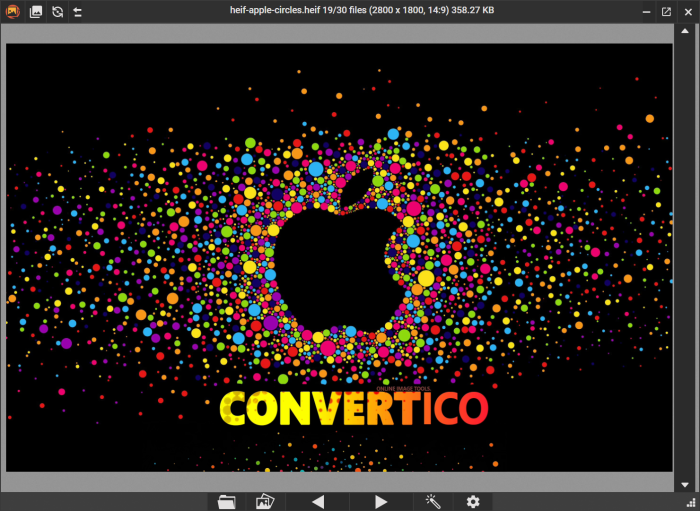The height and width of the screenshot is (511, 700).
Task: Click the rotate/refresh image icon
Action: (x=57, y=12)
